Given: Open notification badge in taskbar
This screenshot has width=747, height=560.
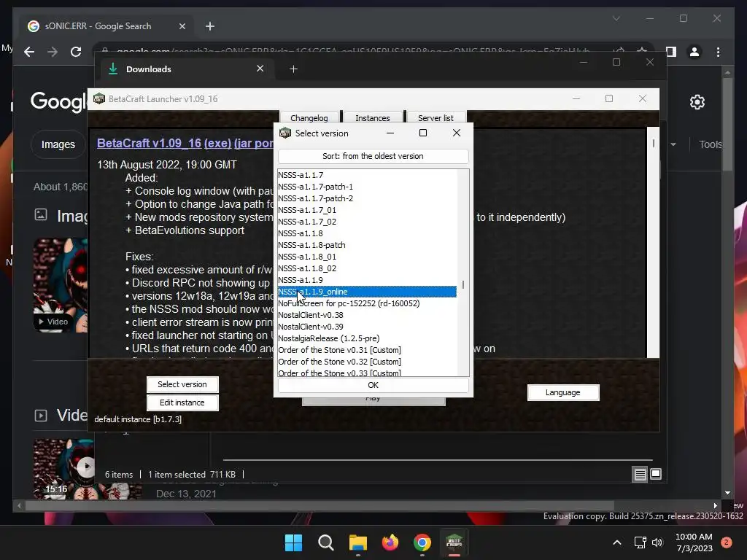Looking at the screenshot, I should pyautogui.click(x=727, y=542).
